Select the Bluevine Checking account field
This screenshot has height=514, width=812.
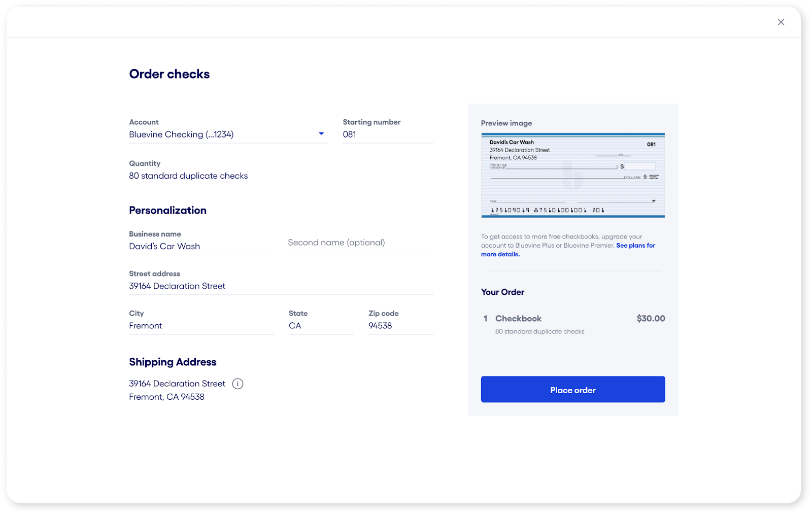pos(203,134)
